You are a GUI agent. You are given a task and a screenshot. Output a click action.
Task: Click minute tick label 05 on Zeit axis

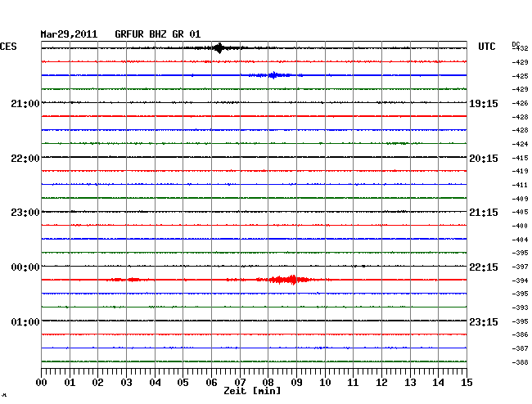point(183,383)
